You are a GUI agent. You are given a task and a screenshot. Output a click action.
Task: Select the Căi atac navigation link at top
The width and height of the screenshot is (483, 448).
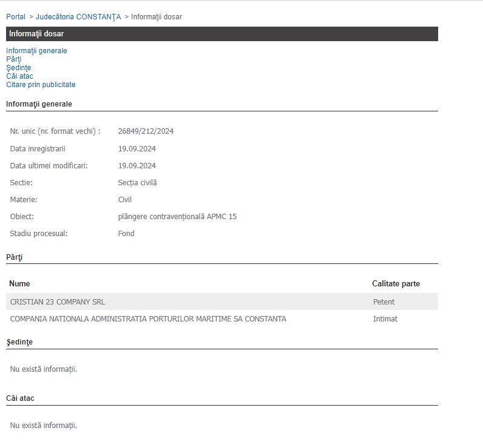click(x=19, y=76)
